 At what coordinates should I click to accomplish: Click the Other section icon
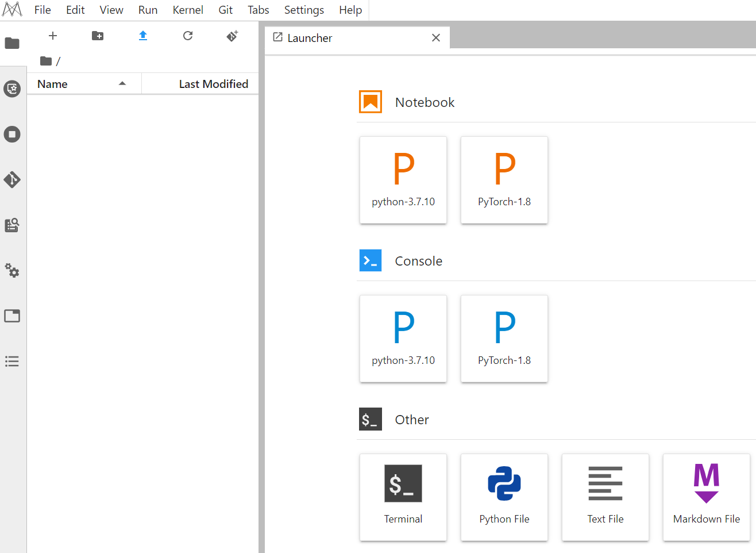point(371,419)
